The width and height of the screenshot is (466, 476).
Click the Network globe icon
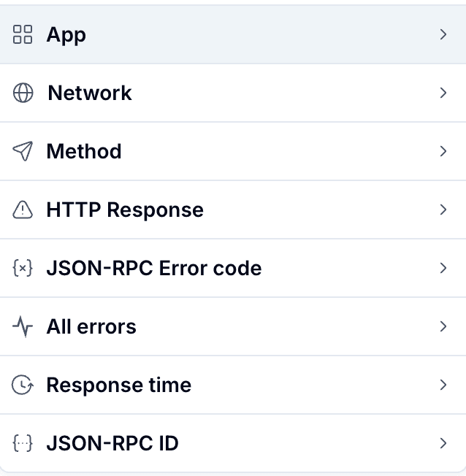(x=23, y=93)
